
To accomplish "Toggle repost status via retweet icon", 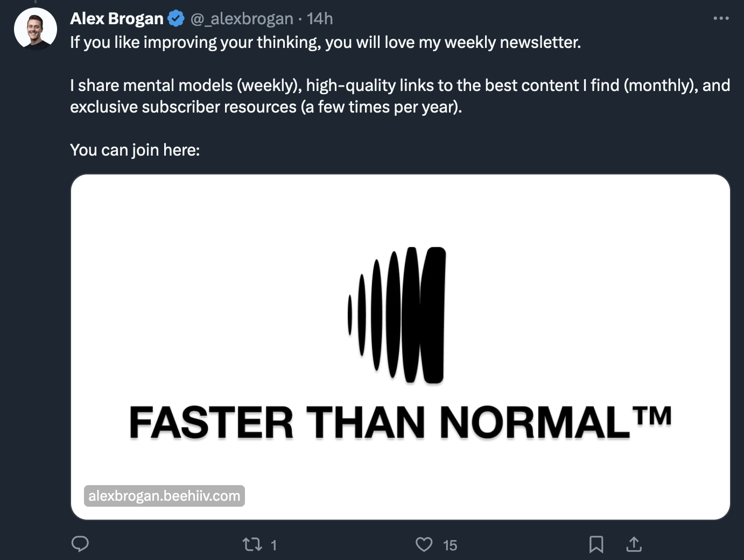I will coord(251,544).
